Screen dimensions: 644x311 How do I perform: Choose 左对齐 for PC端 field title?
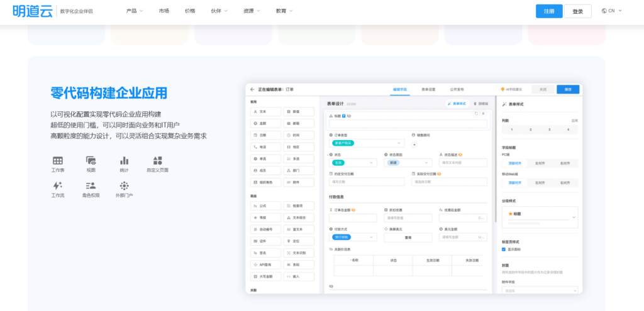pos(540,163)
